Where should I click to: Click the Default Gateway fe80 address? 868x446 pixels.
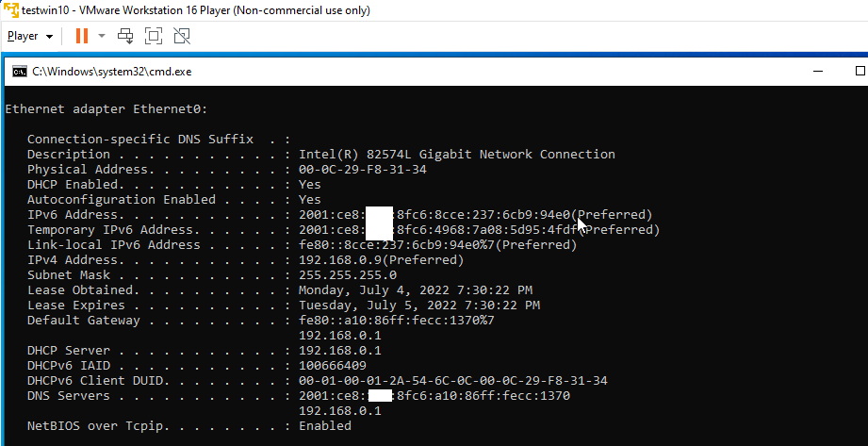pos(397,321)
